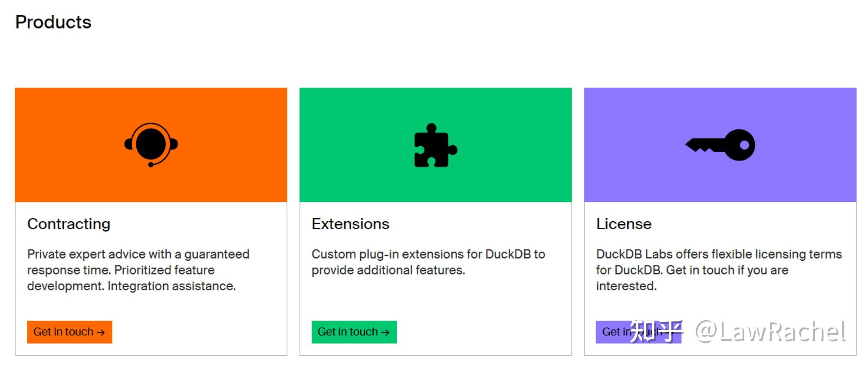868x367 pixels.
Task: Click the @LawRachel watermark text
Action: point(770,331)
